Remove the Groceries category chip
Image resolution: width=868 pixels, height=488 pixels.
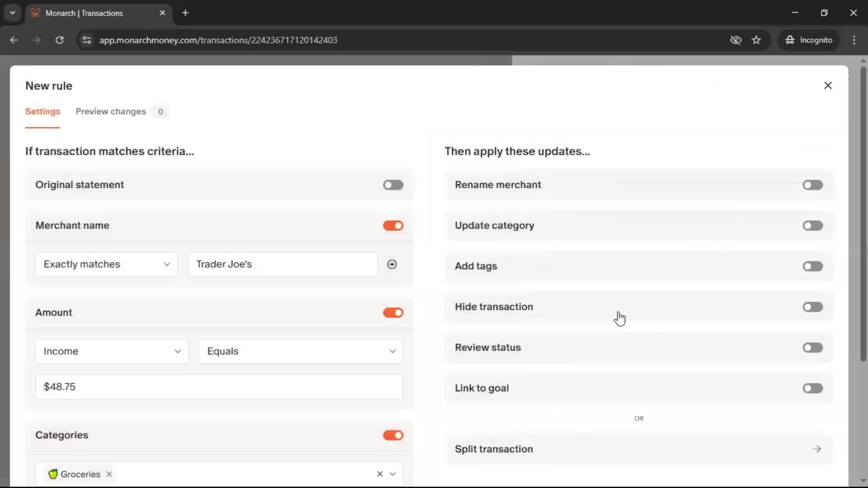tap(109, 474)
